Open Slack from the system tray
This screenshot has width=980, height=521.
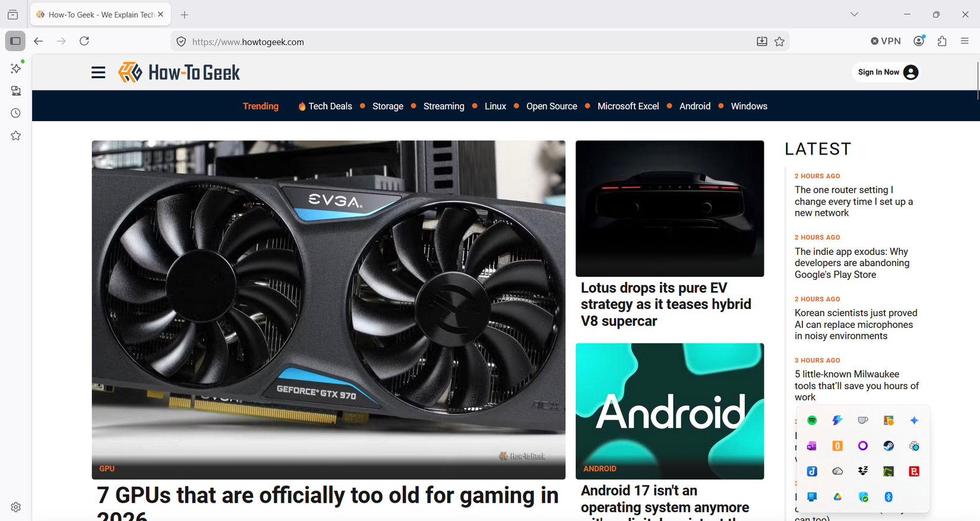click(914, 446)
